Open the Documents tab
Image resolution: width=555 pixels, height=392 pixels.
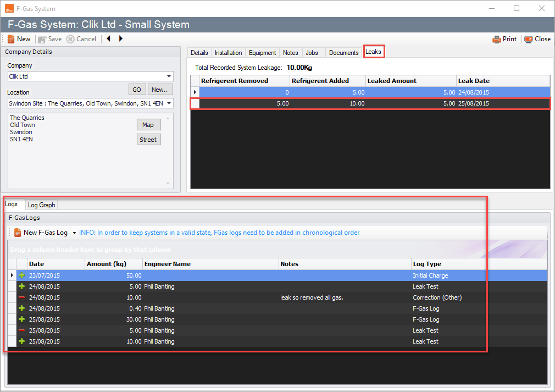[343, 53]
